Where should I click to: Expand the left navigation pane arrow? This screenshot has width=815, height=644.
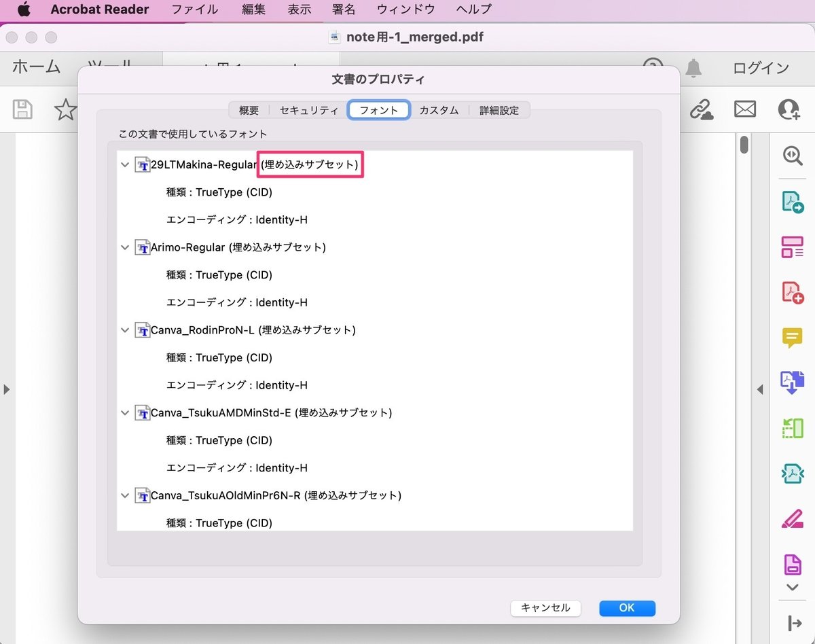point(6,389)
